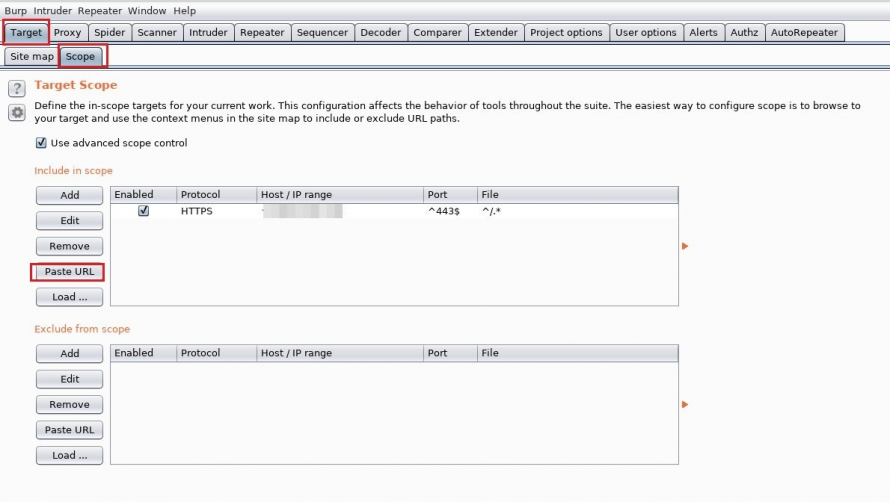
Task: Switch to the Target tab
Action: (x=26, y=32)
